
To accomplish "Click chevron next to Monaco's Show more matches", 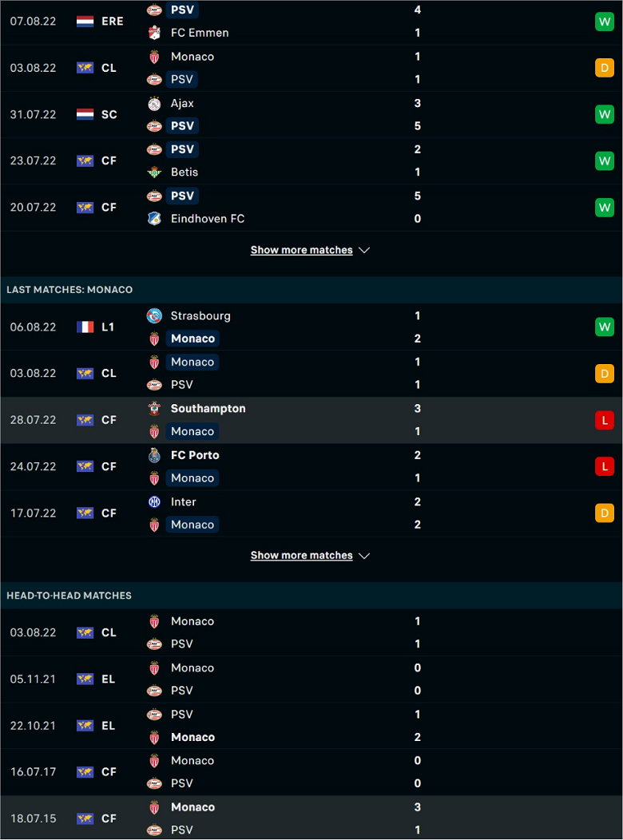I will [364, 556].
